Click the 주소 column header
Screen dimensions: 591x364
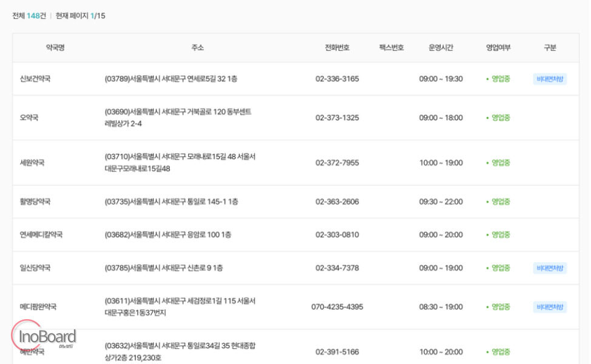(197, 47)
